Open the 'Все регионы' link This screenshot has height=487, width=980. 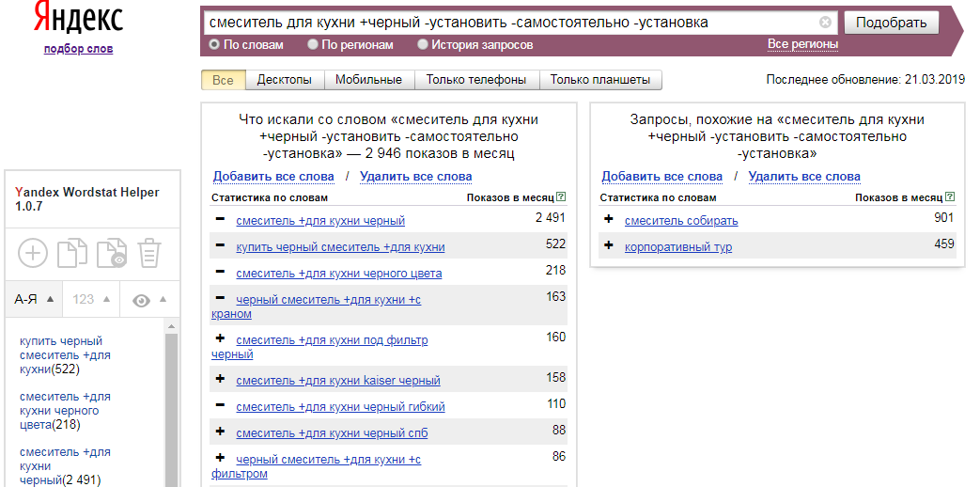tap(802, 44)
